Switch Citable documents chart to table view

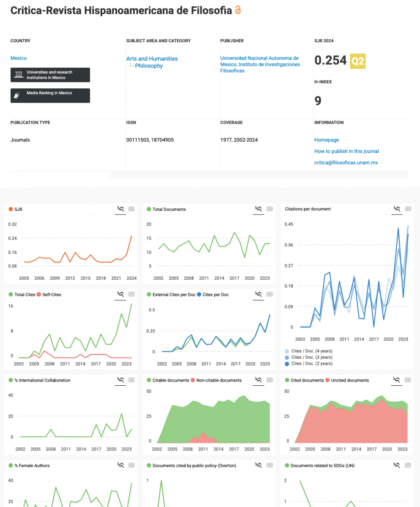pyautogui.click(x=270, y=380)
